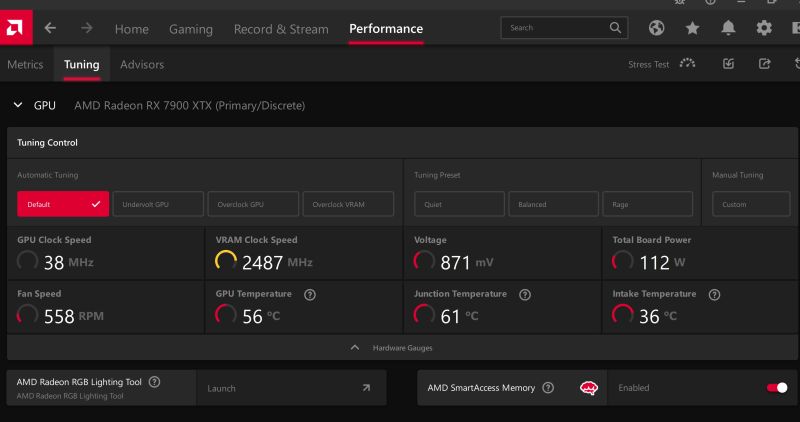Select the Balanced tuning preset
Screen dimensions: 800x422
554,204
